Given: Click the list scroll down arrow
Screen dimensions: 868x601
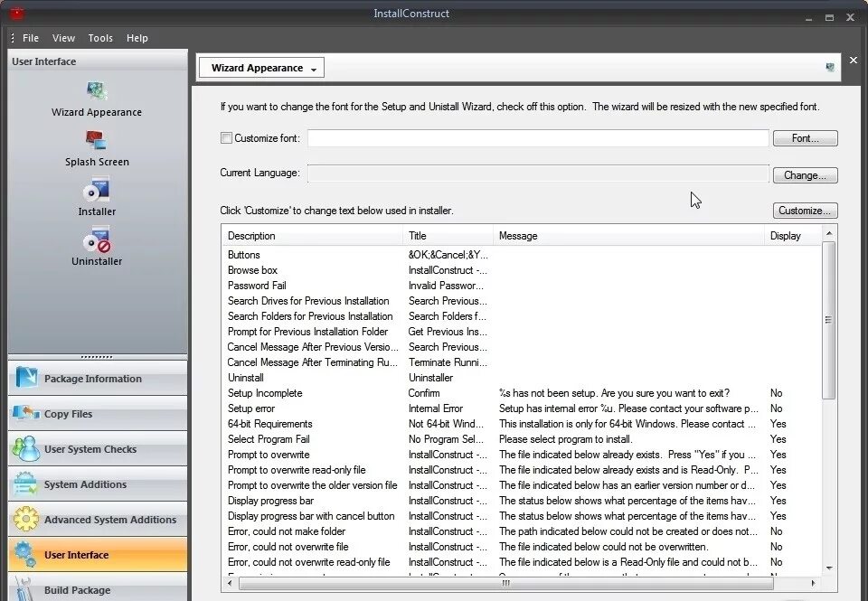Looking at the screenshot, I should [x=829, y=568].
